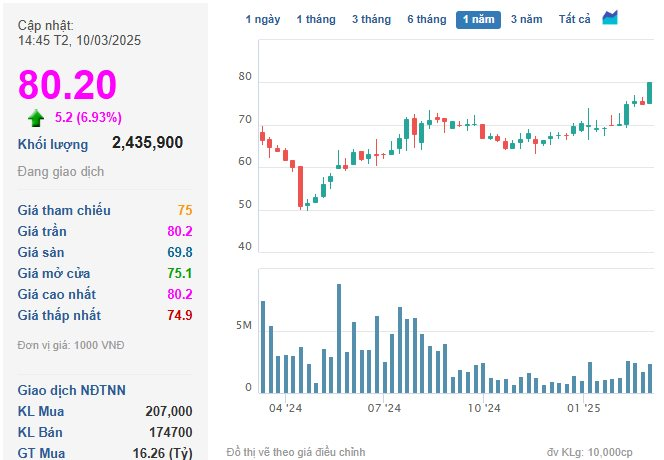Image resolution: width=664 pixels, height=460 pixels.
Task: Click the latest tall green candlestick
Action: [650, 93]
